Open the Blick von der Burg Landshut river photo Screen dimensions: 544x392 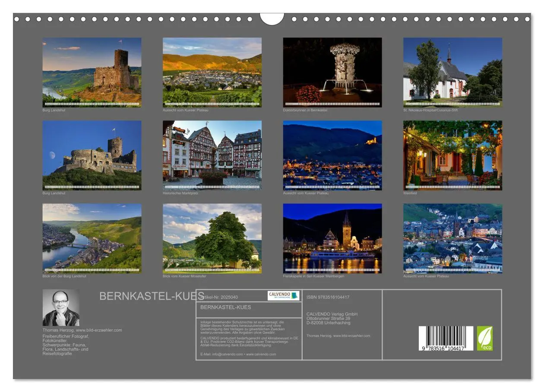tap(92, 238)
